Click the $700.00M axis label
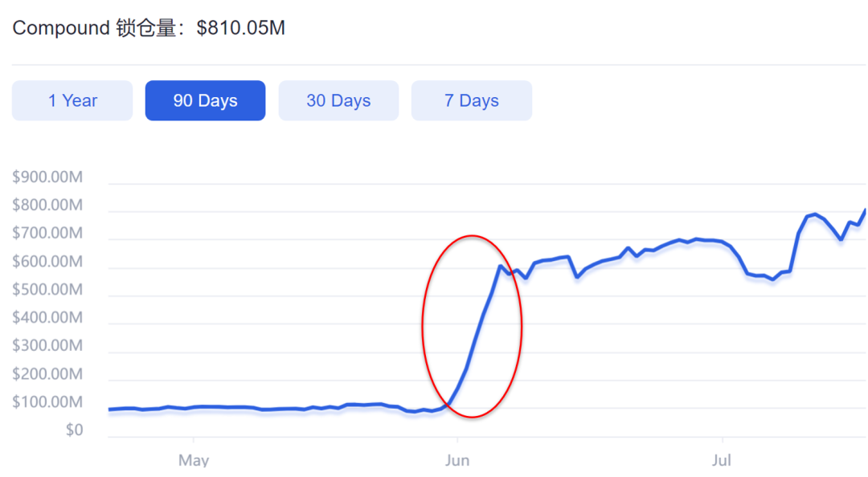Image resolution: width=868 pixels, height=477 pixels. tap(47, 233)
